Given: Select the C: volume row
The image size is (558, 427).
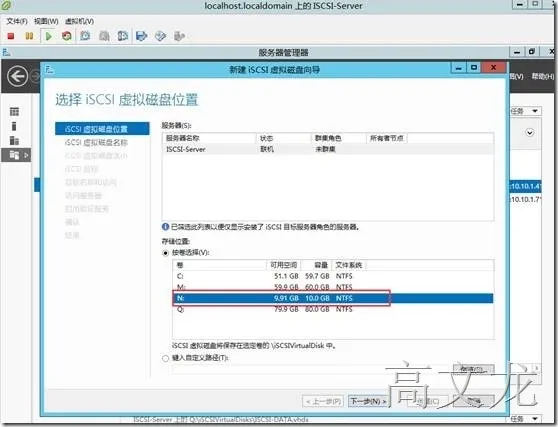Looking at the screenshot, I should click(333, 276).
